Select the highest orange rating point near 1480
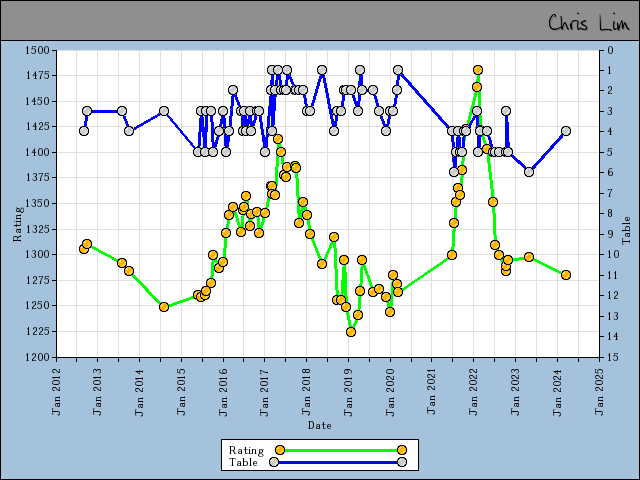This screenshot has width=640, height=480. [478, 70]
